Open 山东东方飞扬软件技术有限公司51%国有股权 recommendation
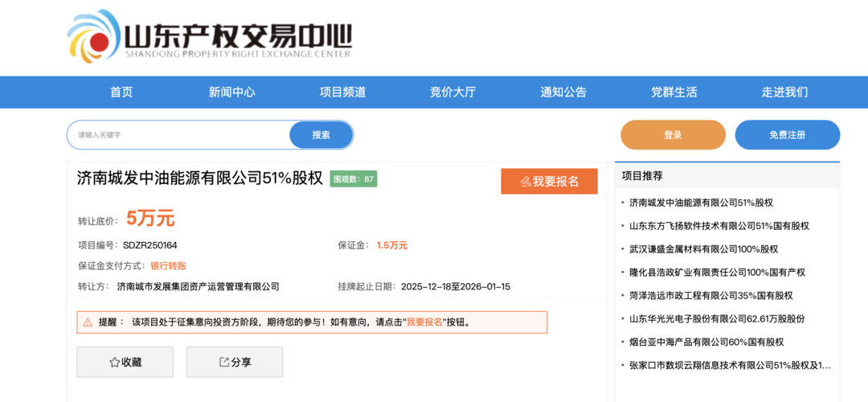The width and height of the screenshot is (868, 402). pyautogui.click(x=719, y=226)
